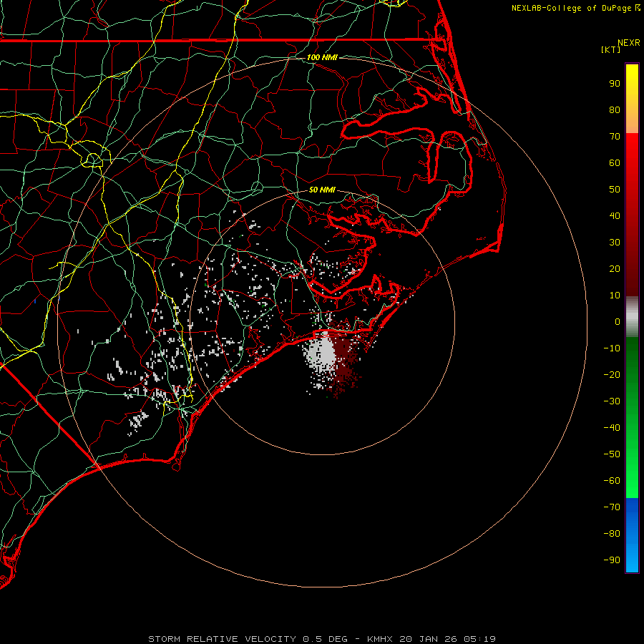Click the -80 knot label on scale
Viewport: 644px width, 644px height.
[x=612, y=534]
